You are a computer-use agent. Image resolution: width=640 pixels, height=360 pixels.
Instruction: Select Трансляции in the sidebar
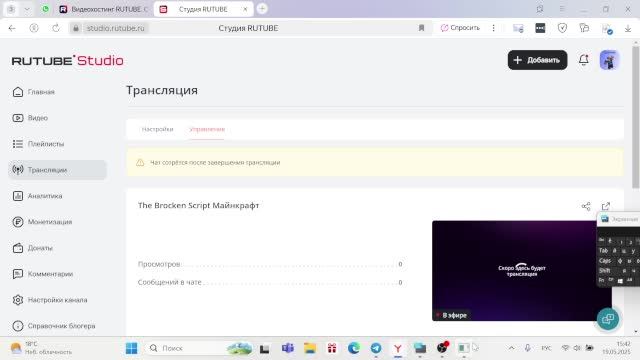[x=58, y=170]
